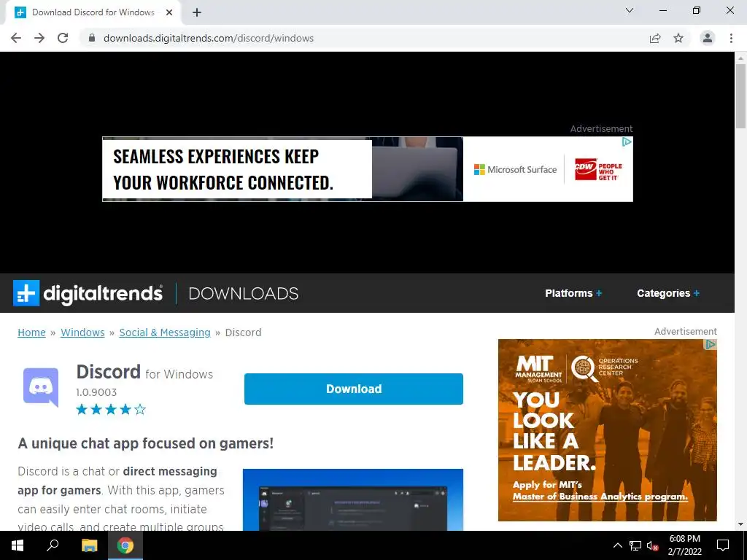Viewport: 747px width, 560px height.
Task: Open the Chrome profile menu
Action: (708, 38)
